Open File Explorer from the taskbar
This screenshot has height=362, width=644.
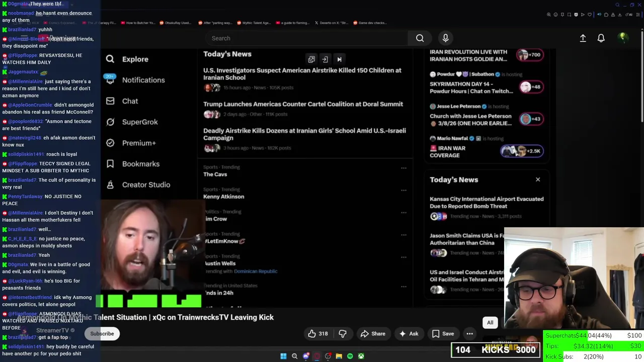point(339,356)
